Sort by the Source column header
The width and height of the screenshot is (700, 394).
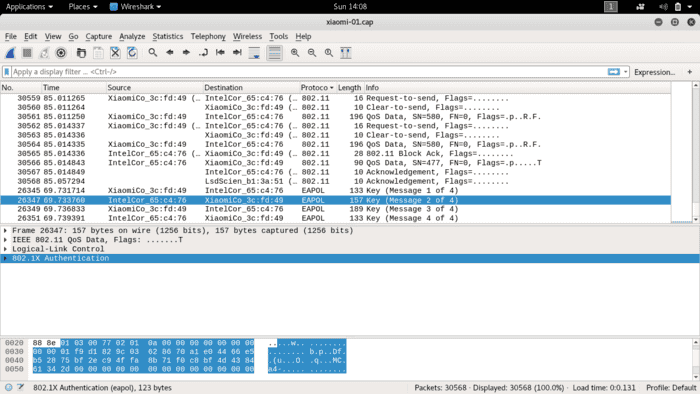tap(155, 87)
